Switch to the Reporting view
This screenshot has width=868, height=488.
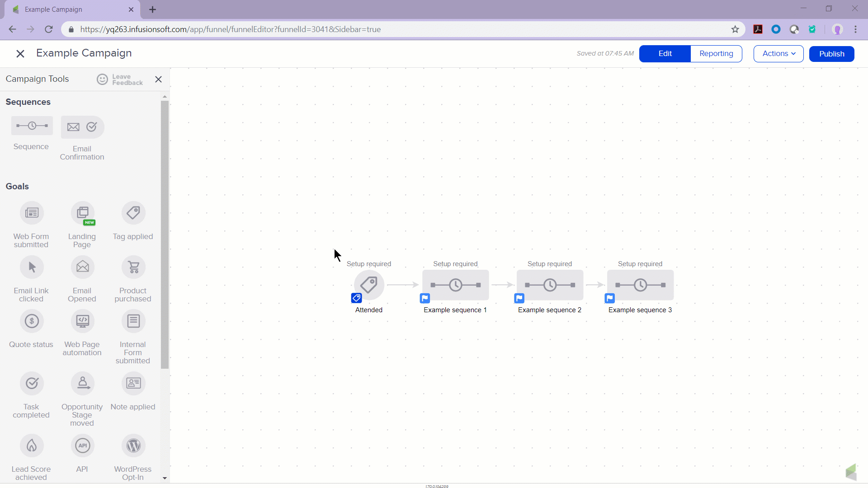point(716,54)
